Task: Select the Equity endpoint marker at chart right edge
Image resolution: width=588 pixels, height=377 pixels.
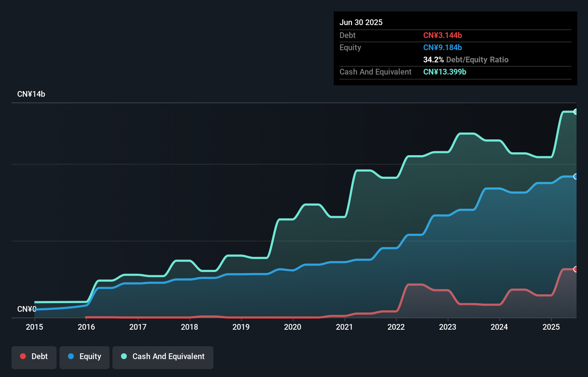Action: coord(575,176)
